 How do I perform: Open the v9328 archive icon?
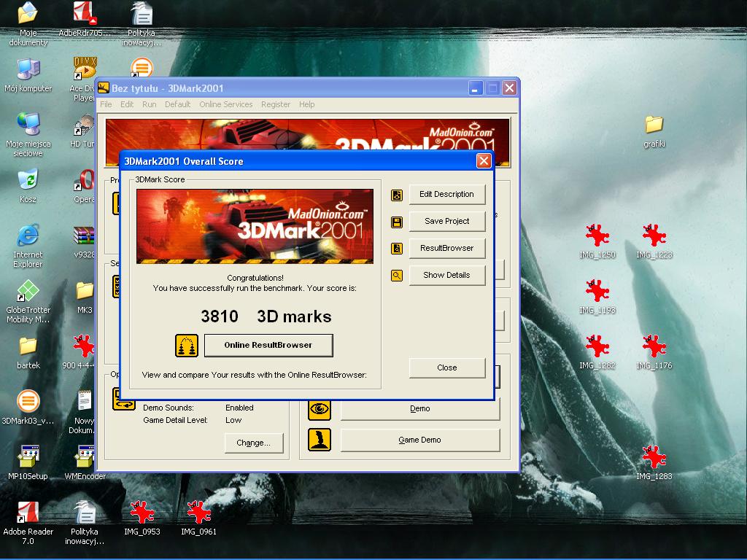pyautogui.click(x=84, y=242)
